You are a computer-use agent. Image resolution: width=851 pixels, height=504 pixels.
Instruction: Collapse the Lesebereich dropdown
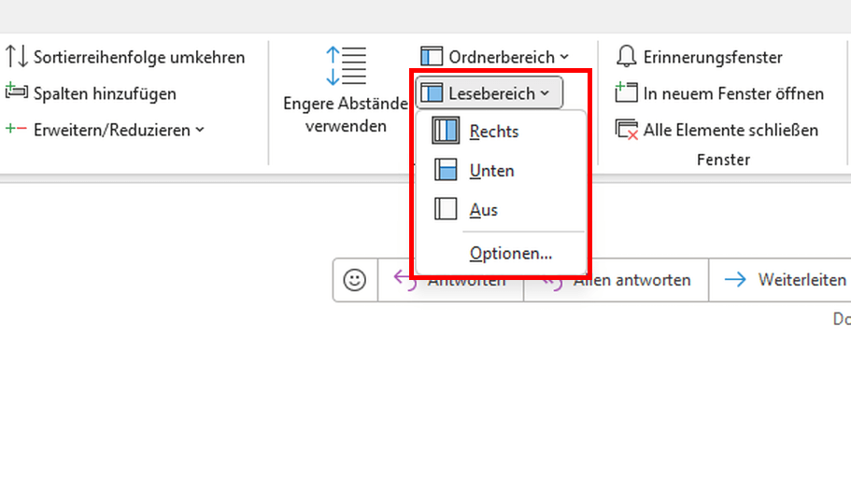click(489, 92)
